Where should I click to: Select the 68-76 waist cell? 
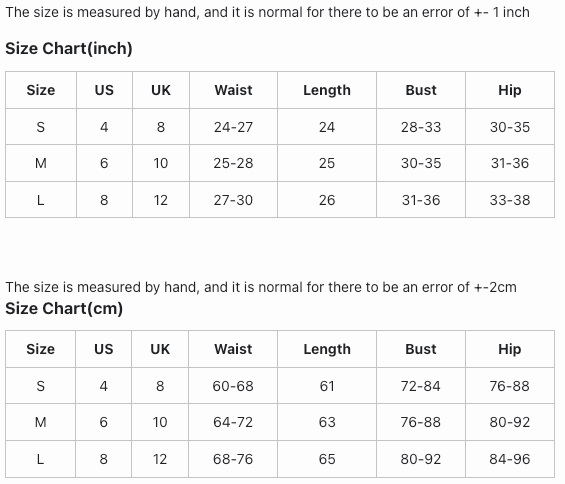tap(233, 459)
